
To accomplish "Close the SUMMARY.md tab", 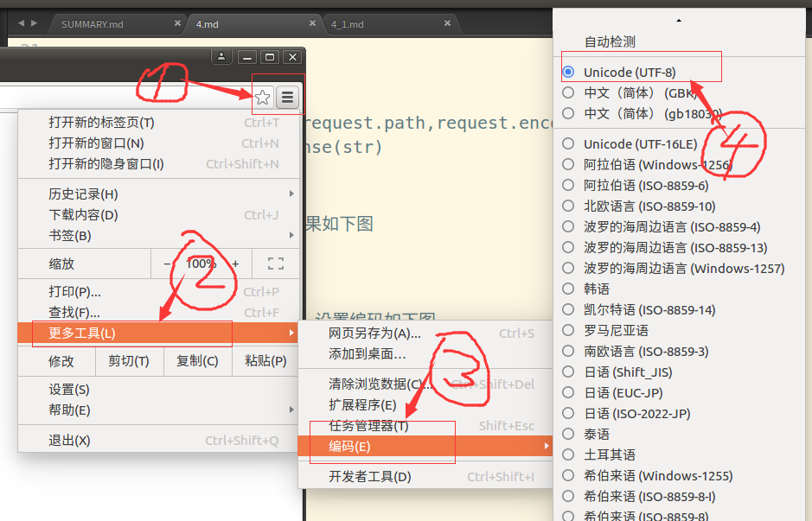I will pos(177,23).
